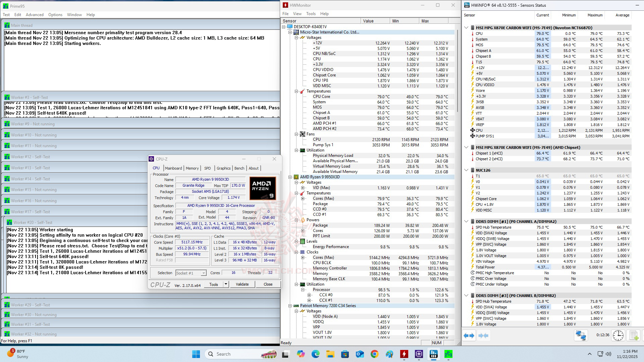Switch to the Memory tab in CPU-Z
644x362 pixels.
point(192,168)
